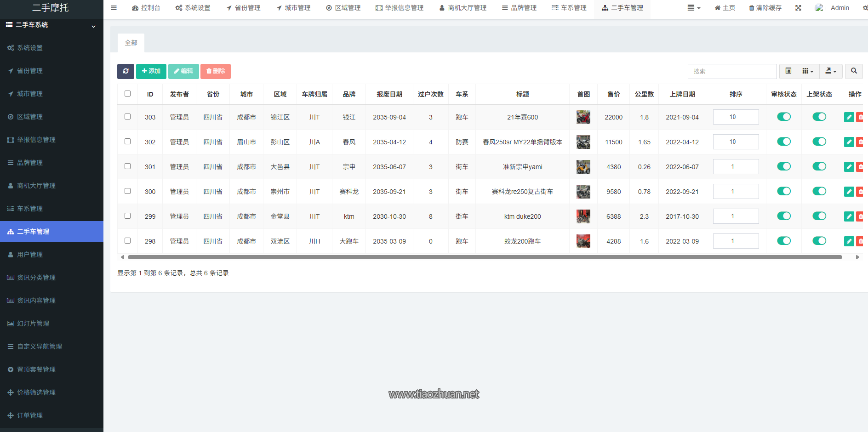The width and height of the screenshot is (868, 432).
Task: Switch to the 车系管理 top tab
Action: click(569, 8)
